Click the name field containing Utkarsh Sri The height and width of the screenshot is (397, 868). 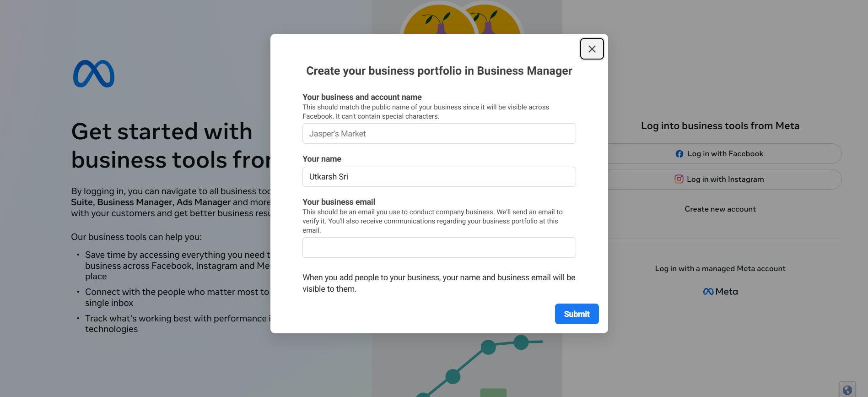click(x=439, y=177)
